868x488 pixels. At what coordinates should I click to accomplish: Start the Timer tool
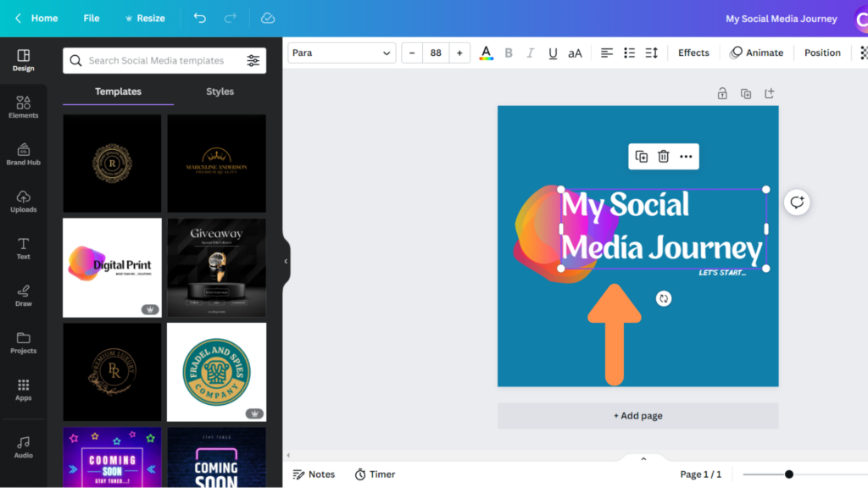point(375,474)
